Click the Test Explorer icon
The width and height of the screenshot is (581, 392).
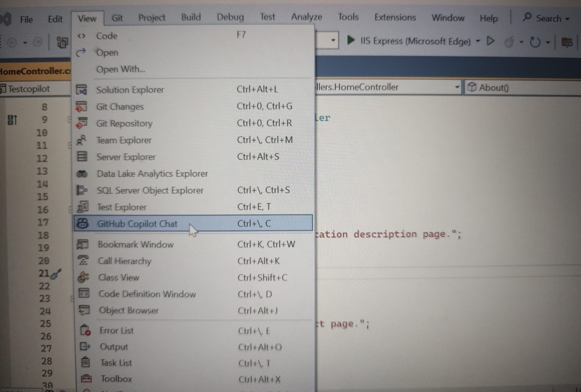pyautogui.click(x=82, y=207)
